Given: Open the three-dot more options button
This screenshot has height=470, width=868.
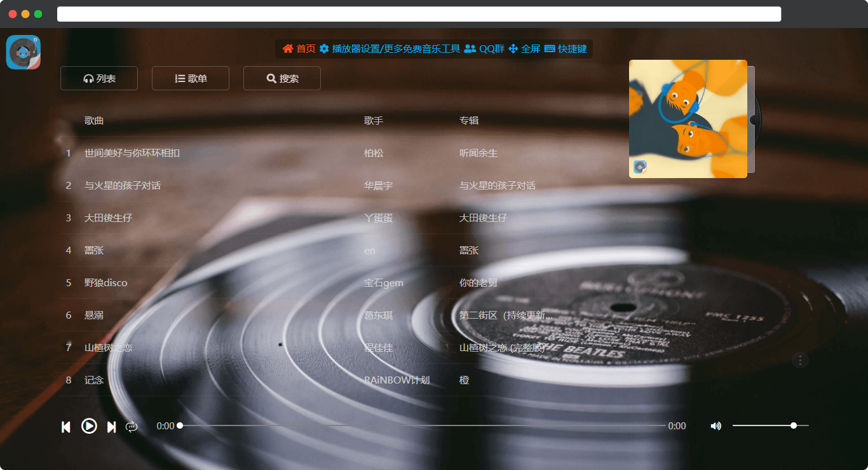Looking at the screenshot, I should 801,361.
